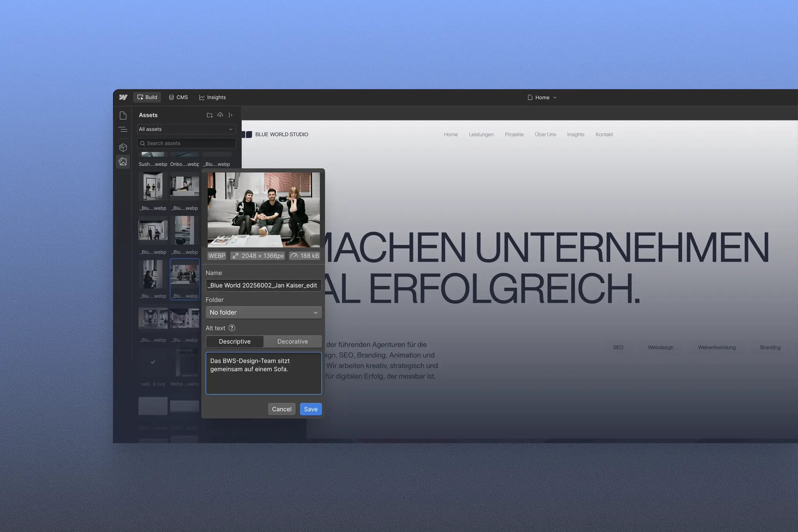This screenshot has width=798, height=532.
Task: Click the Webflow logo icon
Action: point(123,97)
